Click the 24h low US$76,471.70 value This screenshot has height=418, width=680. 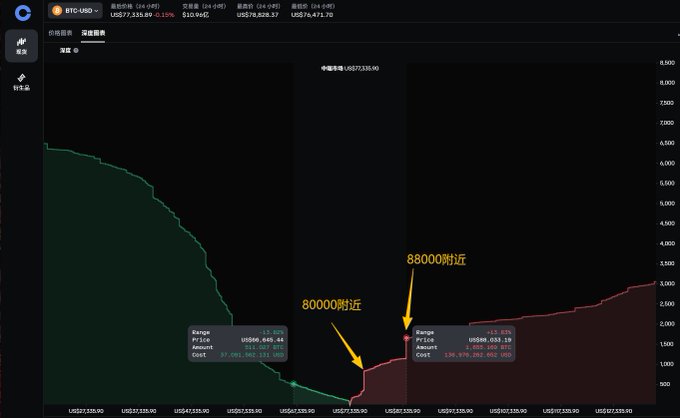point(312,15)
